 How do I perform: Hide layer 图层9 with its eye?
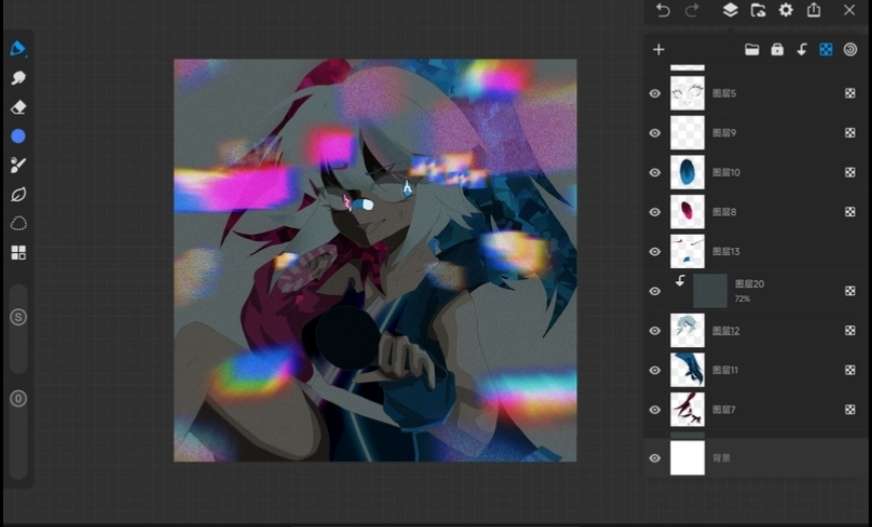coord(655,133)
